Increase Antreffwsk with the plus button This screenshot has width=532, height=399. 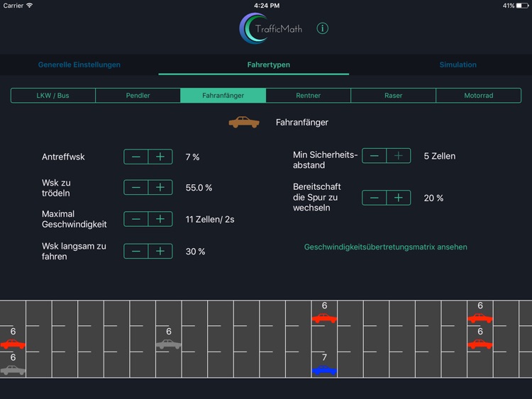160,157
